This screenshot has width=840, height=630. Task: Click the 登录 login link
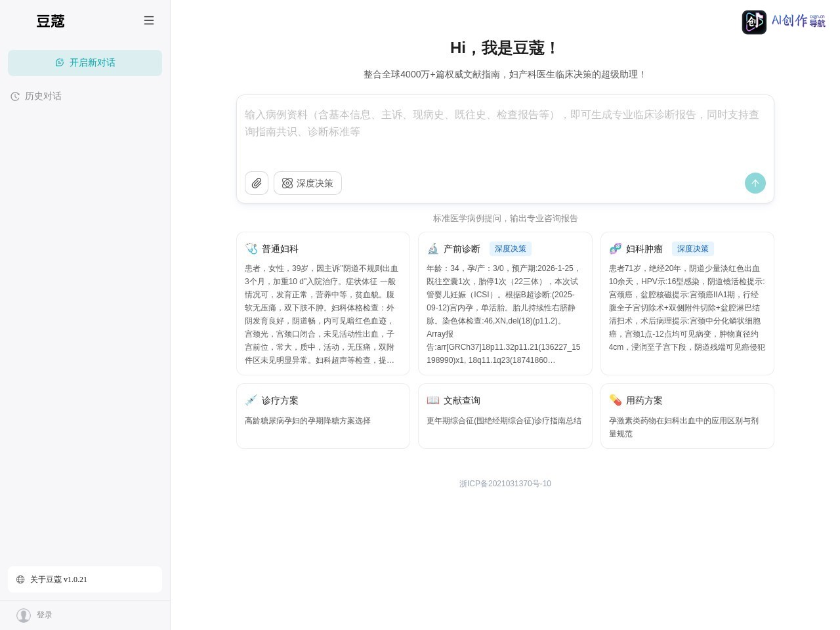click(45, 615)
